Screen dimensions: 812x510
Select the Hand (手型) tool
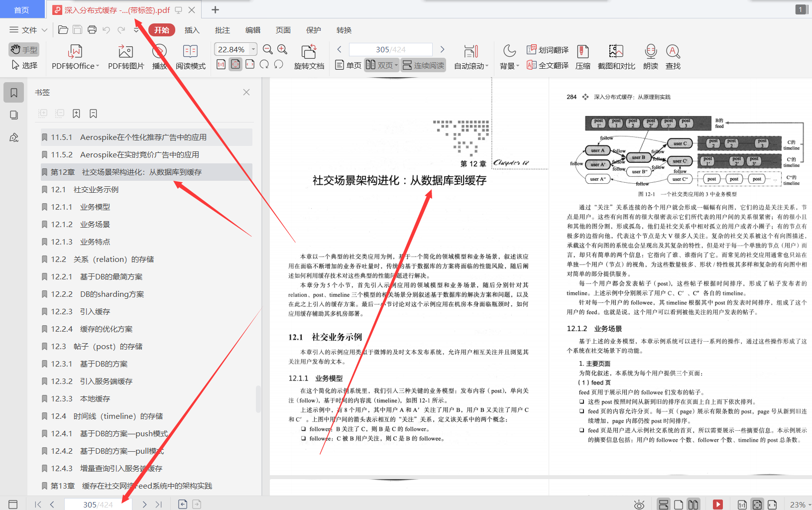tap(23, 49)
